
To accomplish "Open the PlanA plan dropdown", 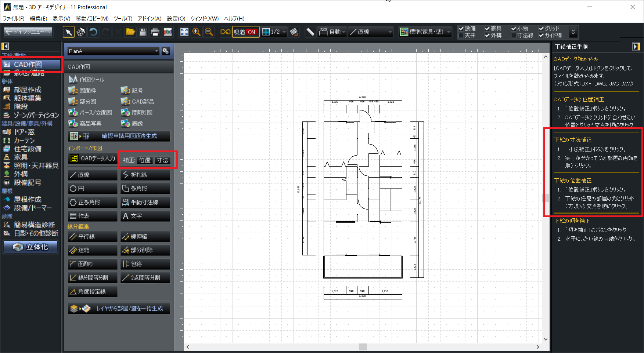I will (x=114, y=51).
